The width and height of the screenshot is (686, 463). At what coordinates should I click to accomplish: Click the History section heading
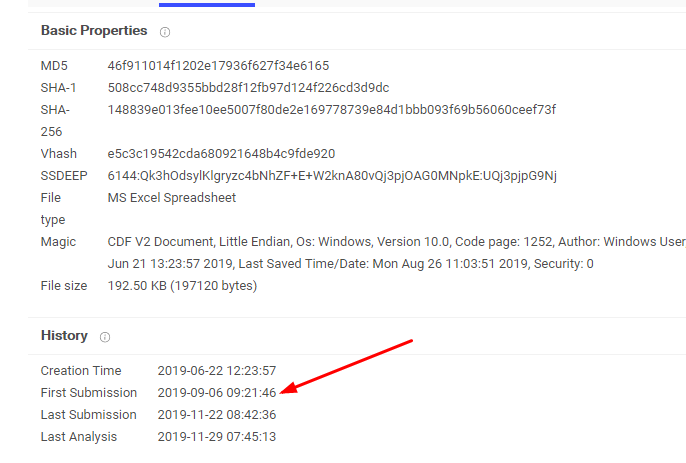click(x=64, y=336)
